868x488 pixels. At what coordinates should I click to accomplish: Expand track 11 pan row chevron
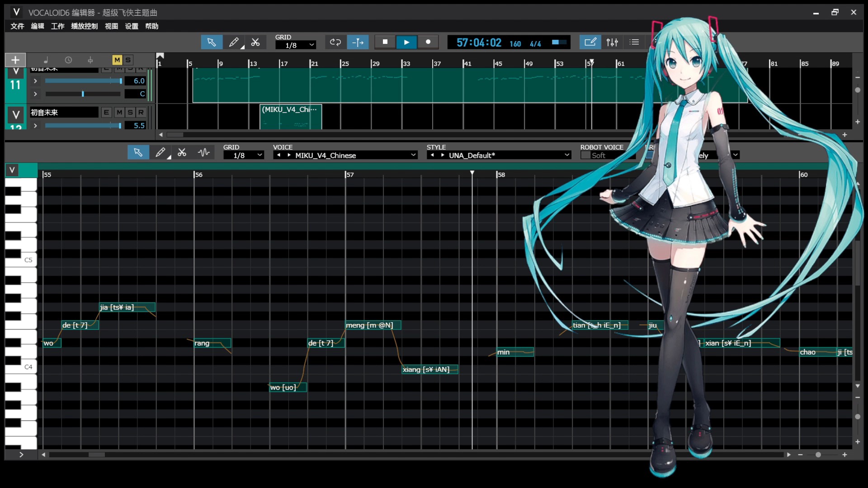35,94
